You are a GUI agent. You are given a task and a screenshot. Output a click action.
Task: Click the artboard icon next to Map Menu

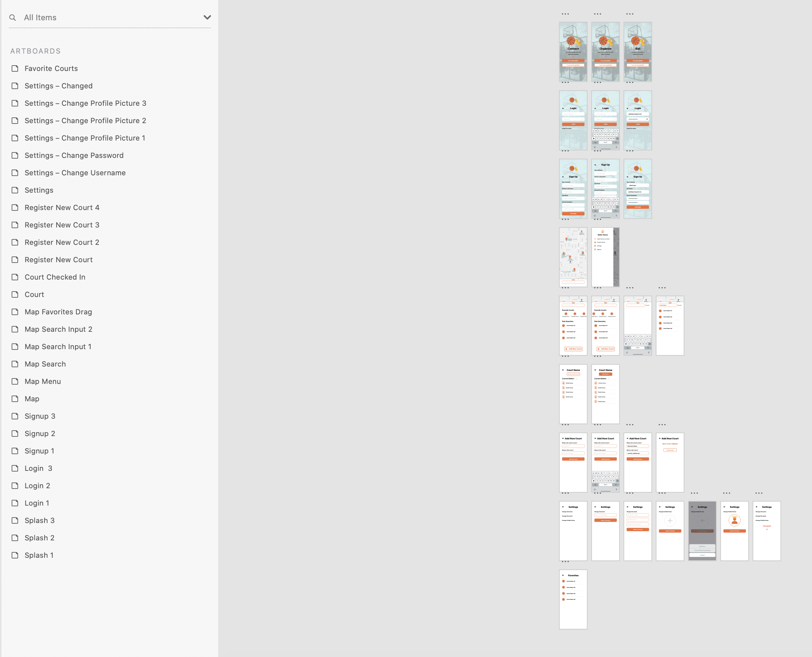pos(15,381)
